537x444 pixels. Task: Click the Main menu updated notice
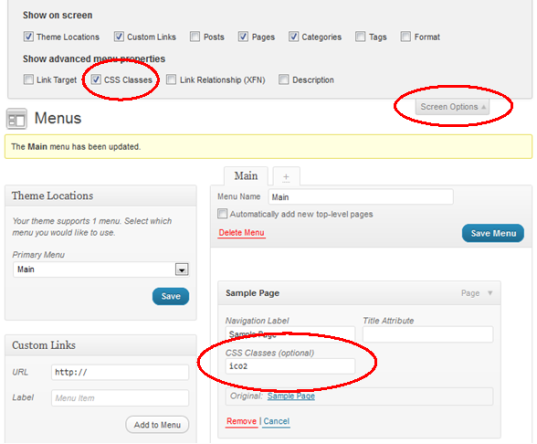click(268, 147)
